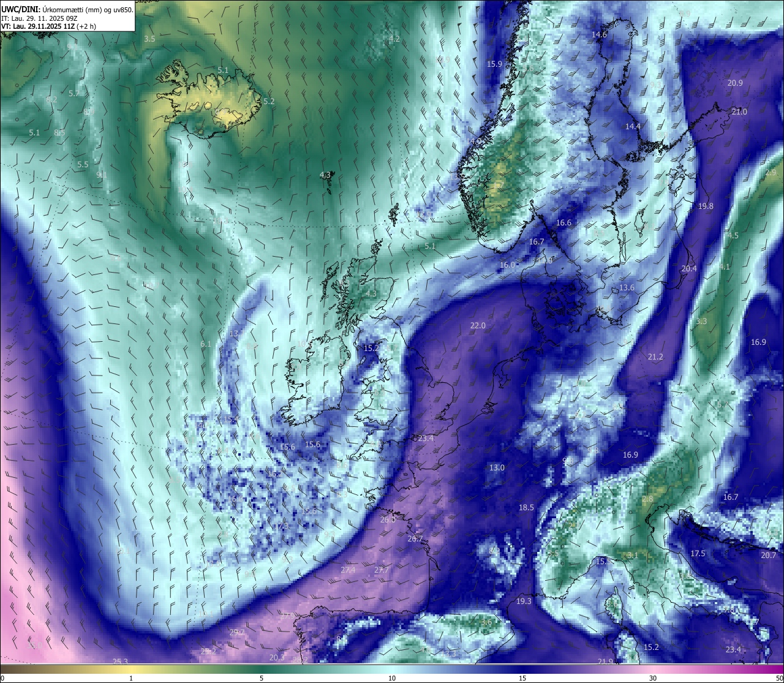
Task: Click the 17.5 value label on the map
Action: point(698,554)
